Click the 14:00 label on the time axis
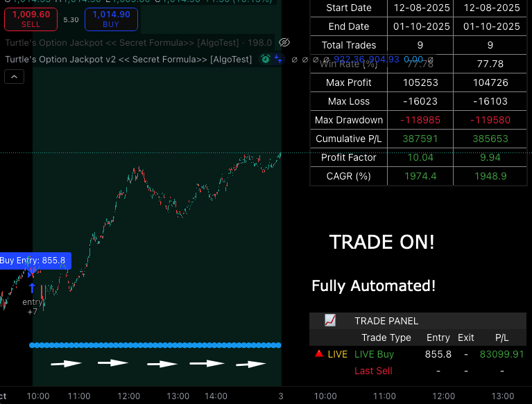The height and width of the screenshot is (404, 532). (216, 396)
